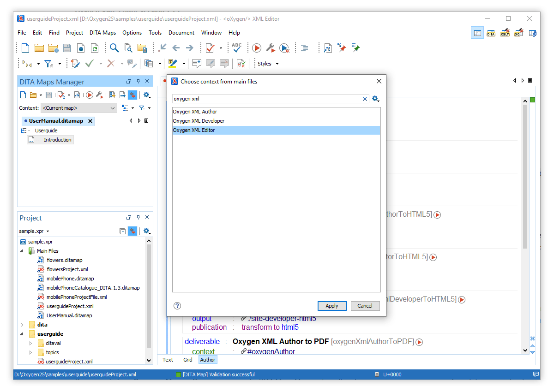Click the Track Changes pencil icon
554x392 pixels.
point(75,64)
